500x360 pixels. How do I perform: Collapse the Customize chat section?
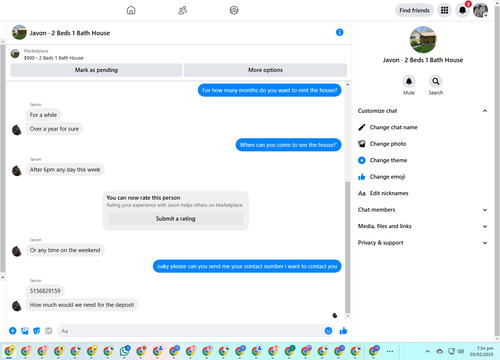point(485,111)
